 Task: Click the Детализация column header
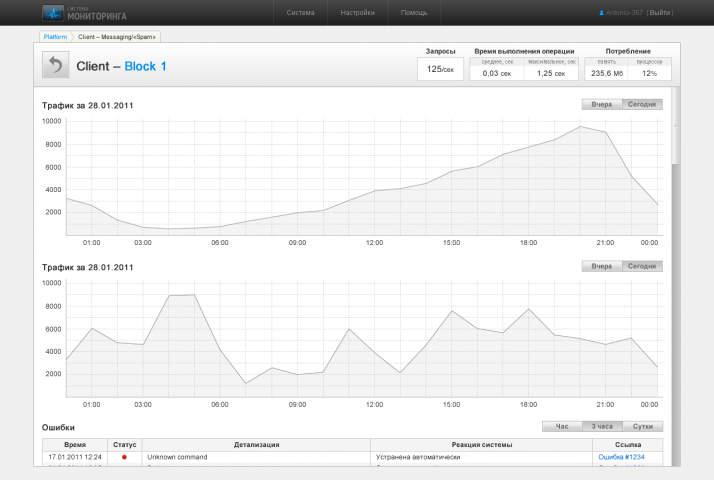256,445
